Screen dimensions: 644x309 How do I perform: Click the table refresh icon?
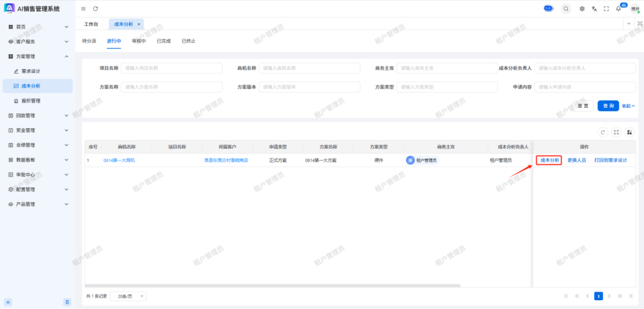[x=603, y=132]
